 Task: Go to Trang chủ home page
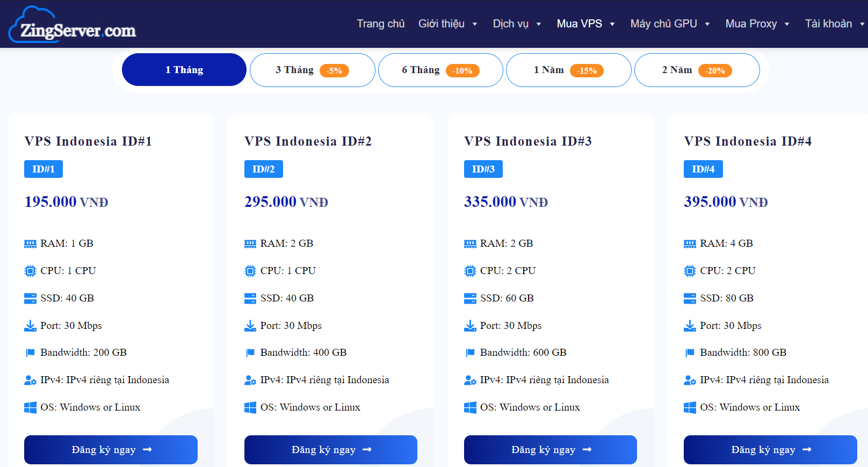pos(381,24)
